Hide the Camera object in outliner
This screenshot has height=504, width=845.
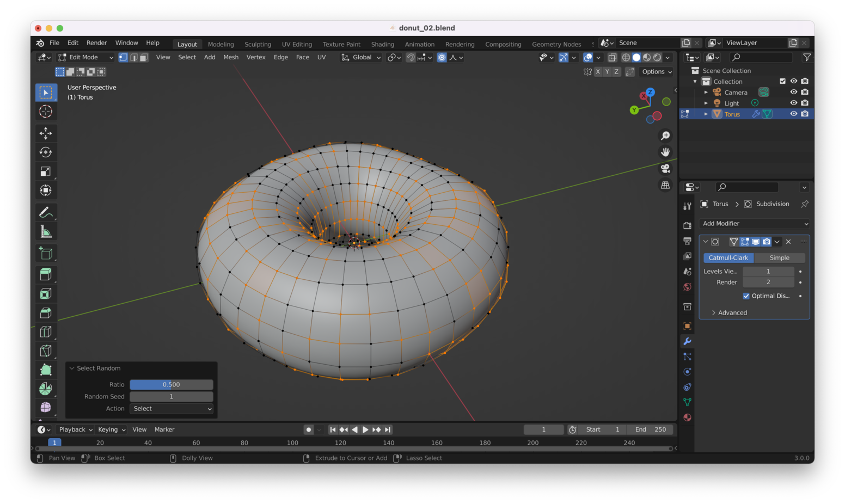coord(793,92)
